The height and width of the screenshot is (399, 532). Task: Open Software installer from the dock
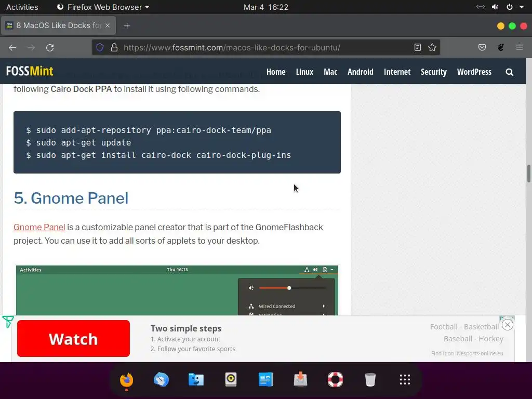300,380
